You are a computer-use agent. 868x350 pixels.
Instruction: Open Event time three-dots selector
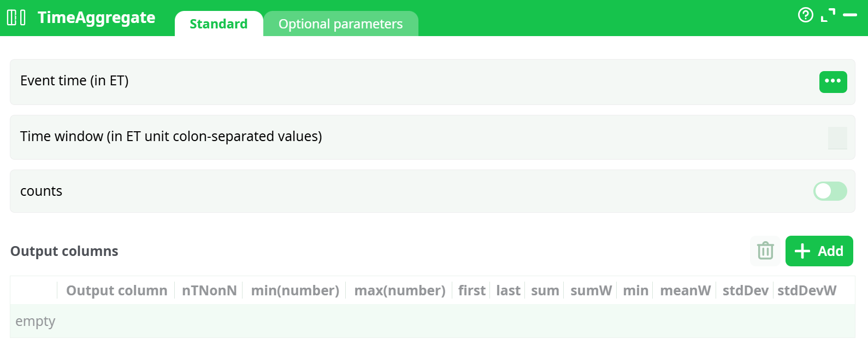tap(833, 82)
